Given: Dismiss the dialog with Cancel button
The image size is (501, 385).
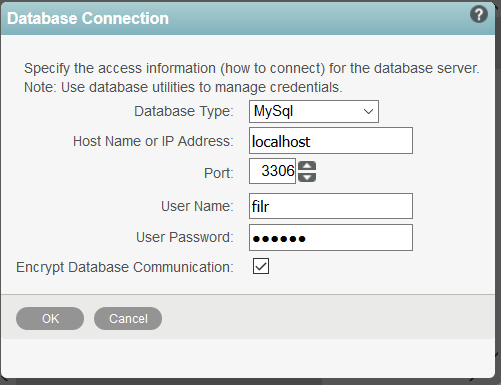Looking at the screenshot, I should click(x=128, y=319).
